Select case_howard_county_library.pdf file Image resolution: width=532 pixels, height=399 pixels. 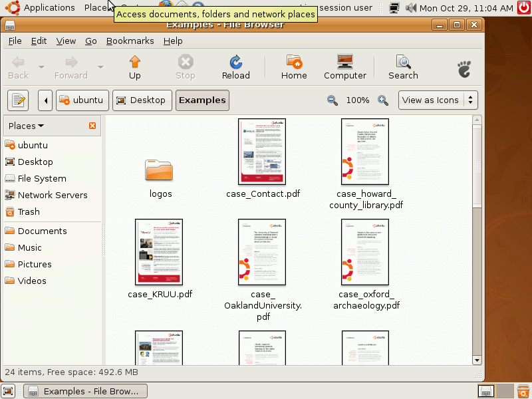[365, 152]
